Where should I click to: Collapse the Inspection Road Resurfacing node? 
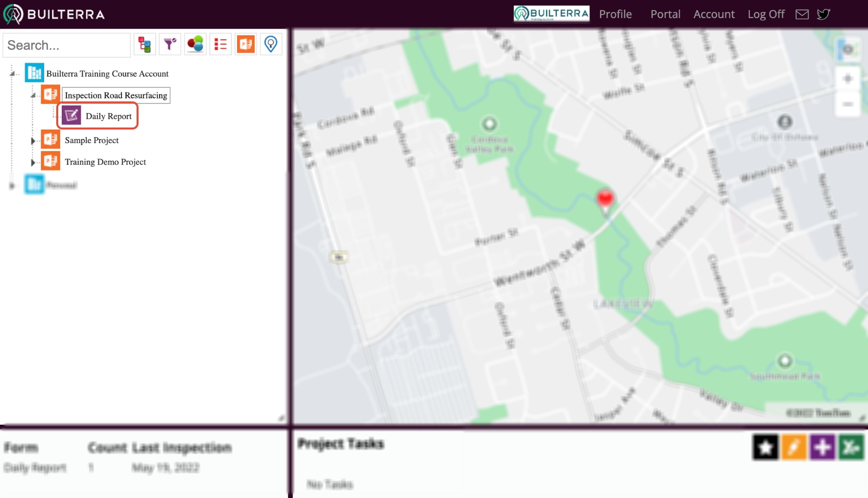(33, 95)
